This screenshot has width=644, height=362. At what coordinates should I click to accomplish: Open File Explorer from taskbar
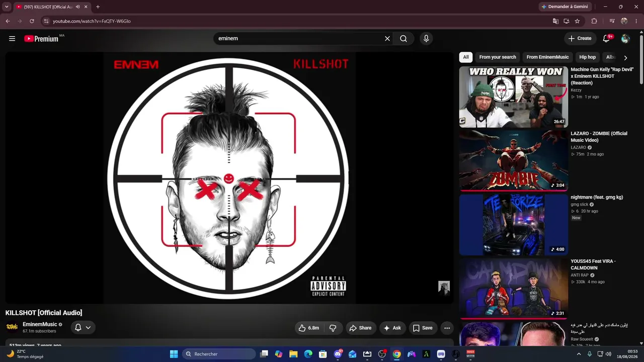[x=293, y=354]
